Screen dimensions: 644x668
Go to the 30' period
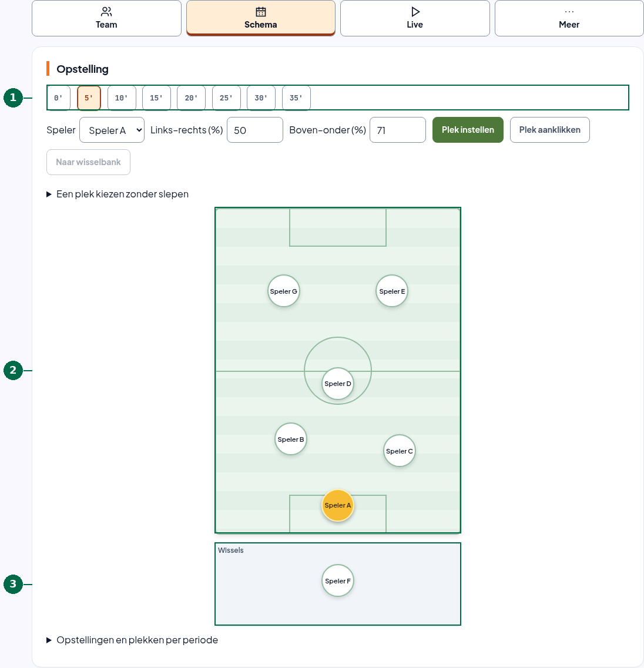coord(261,98)
